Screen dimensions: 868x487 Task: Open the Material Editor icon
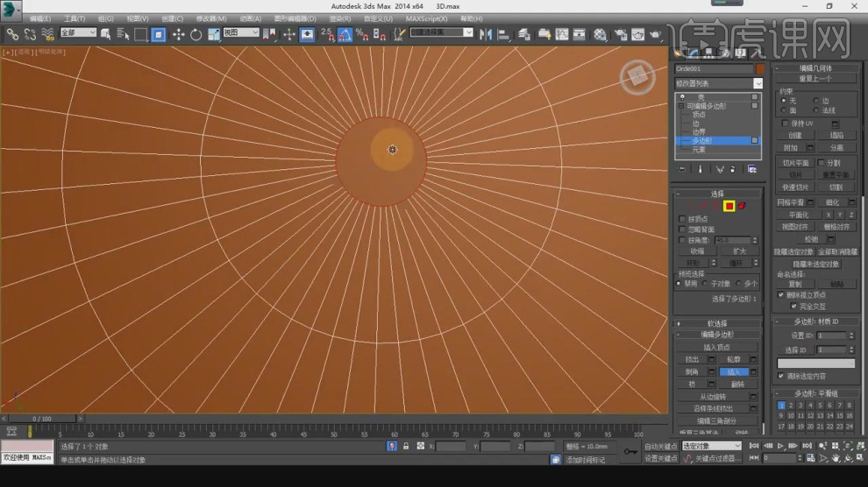tap(600, 34)
